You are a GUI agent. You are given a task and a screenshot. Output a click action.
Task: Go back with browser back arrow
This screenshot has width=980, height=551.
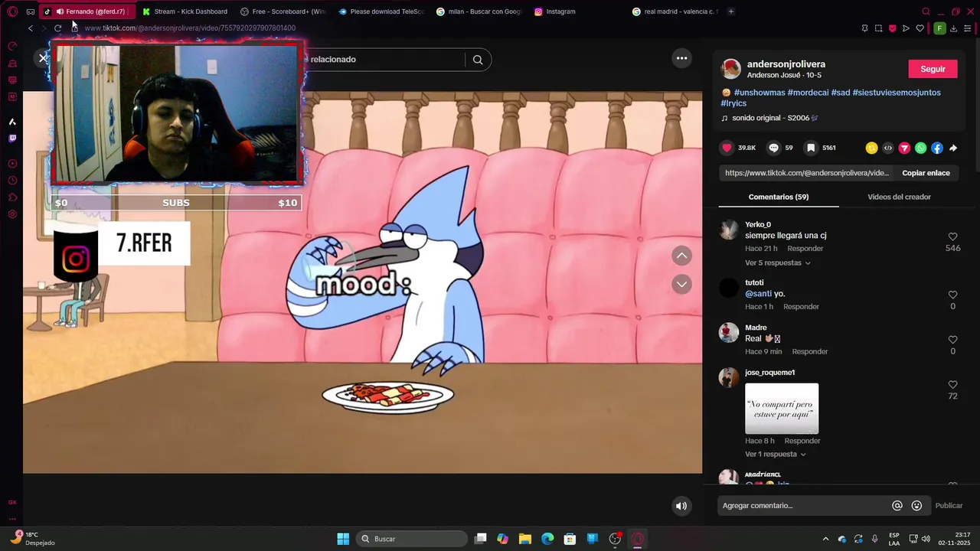(x=30, y=28)
